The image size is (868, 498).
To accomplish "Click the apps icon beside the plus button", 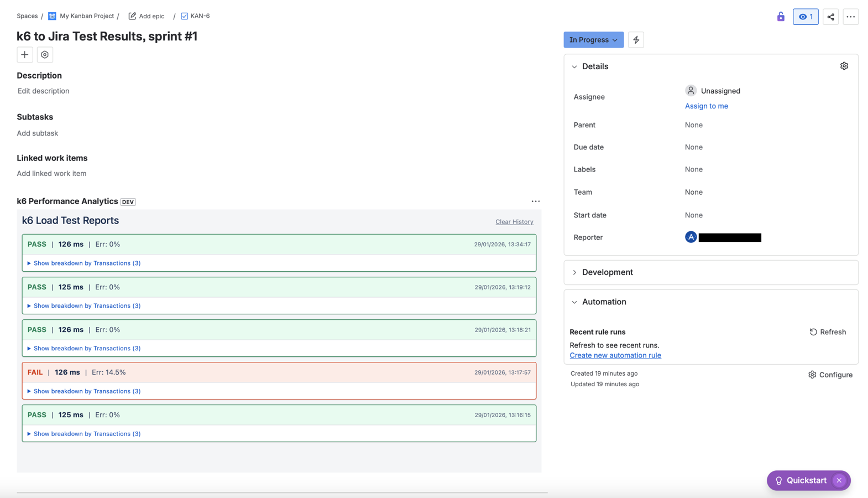I will (x=45, y=55).
